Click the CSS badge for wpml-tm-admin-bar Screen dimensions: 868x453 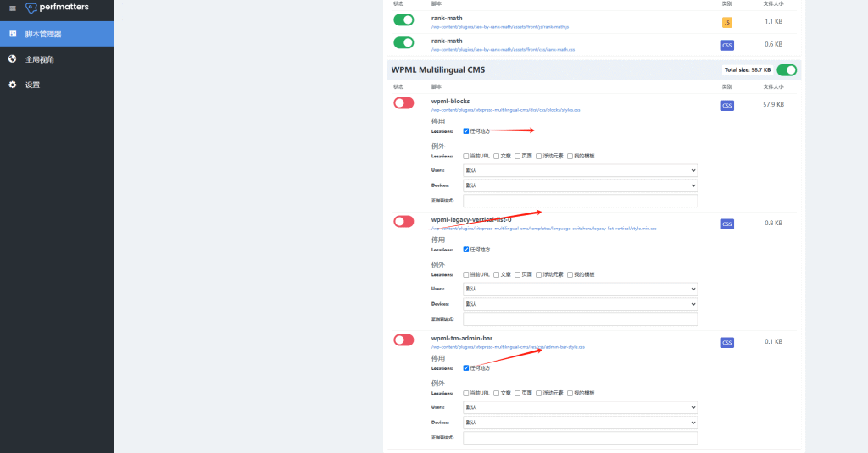(726, 343)
